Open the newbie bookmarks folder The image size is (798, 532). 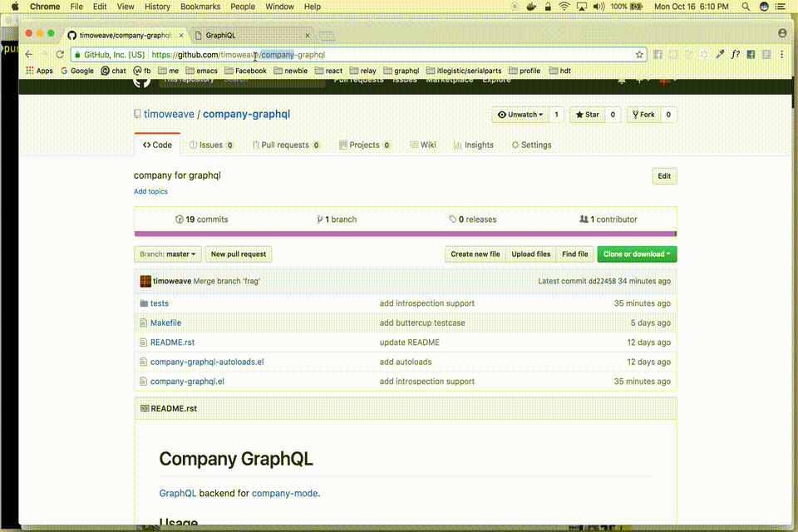coord(291,71)
